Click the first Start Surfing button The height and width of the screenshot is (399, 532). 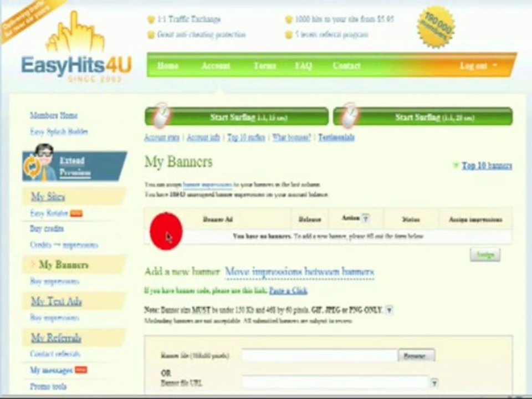coord(237,117)
